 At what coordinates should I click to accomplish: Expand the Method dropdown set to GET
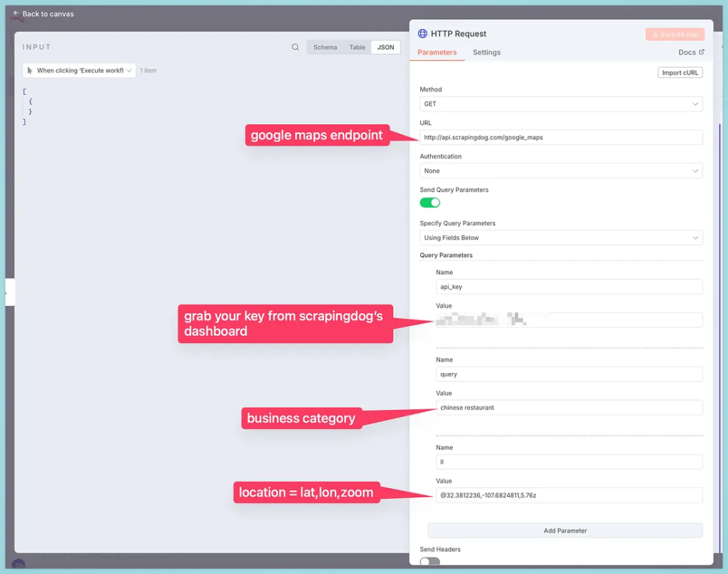click(561, 104)
